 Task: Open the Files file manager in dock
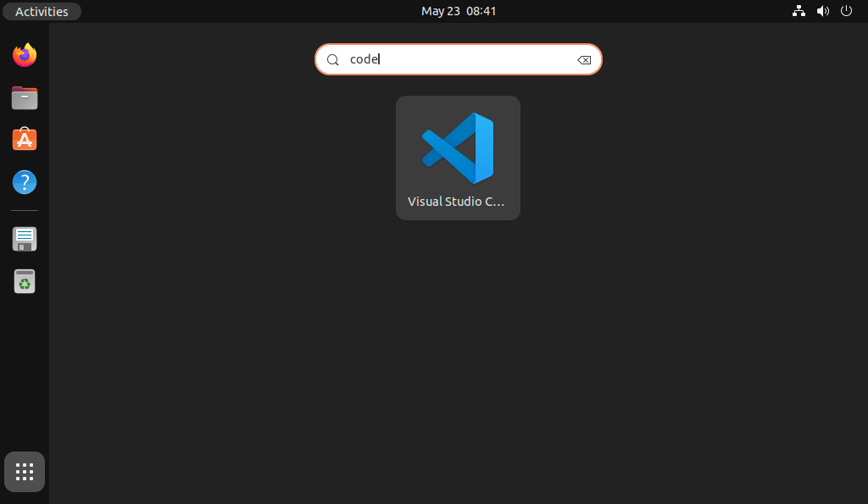tap(24, 97)
